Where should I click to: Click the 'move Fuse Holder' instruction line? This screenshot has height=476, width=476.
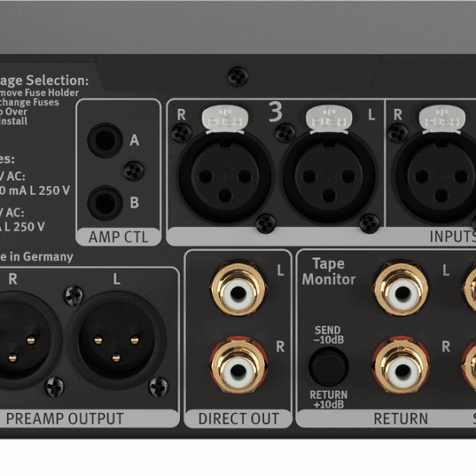click(x=40, y=93)
